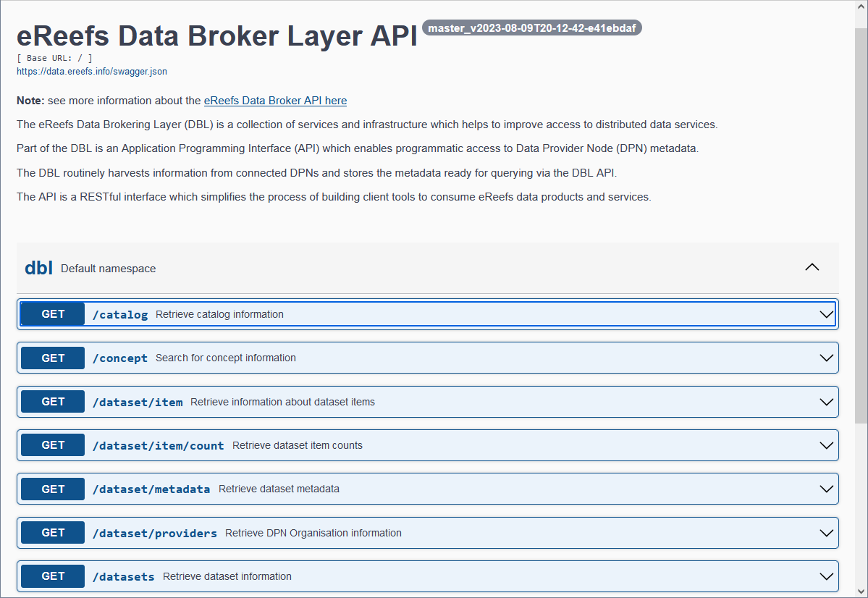868x598 pixels.
Task: Select the /dataset/providers path text
Action: [x=155, y=534]
